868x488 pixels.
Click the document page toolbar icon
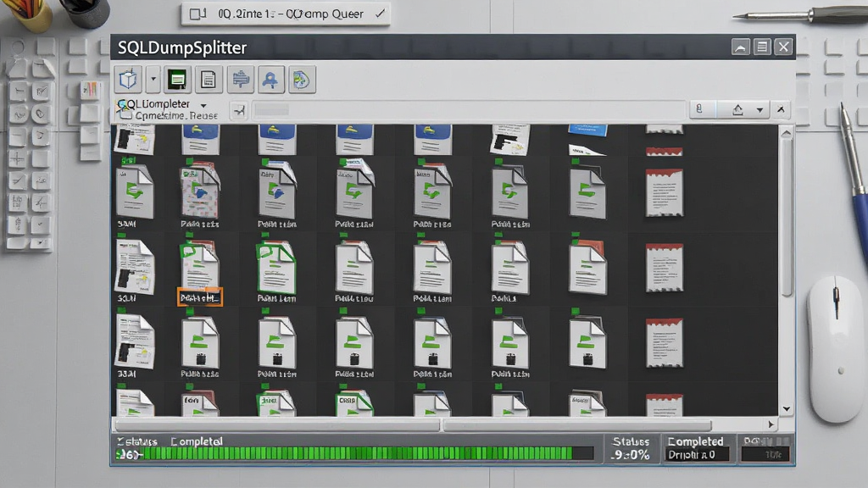click(209, 80)
